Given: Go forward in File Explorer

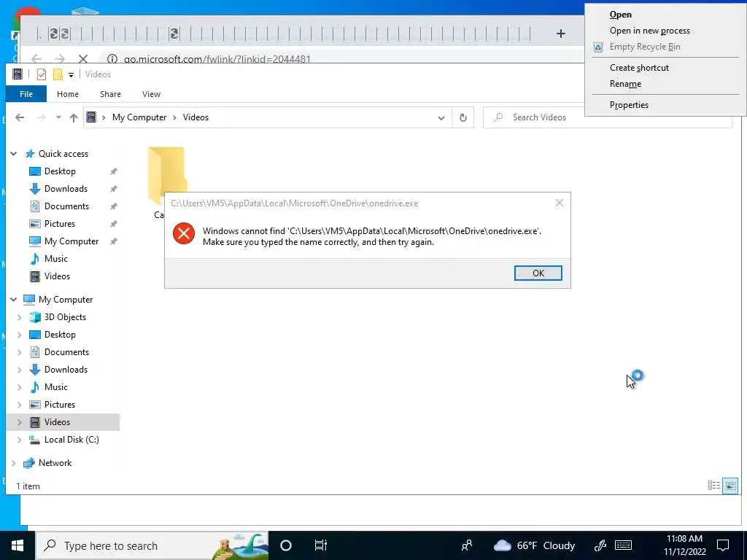Looking at the screenshot, I should tap(42, 117).
